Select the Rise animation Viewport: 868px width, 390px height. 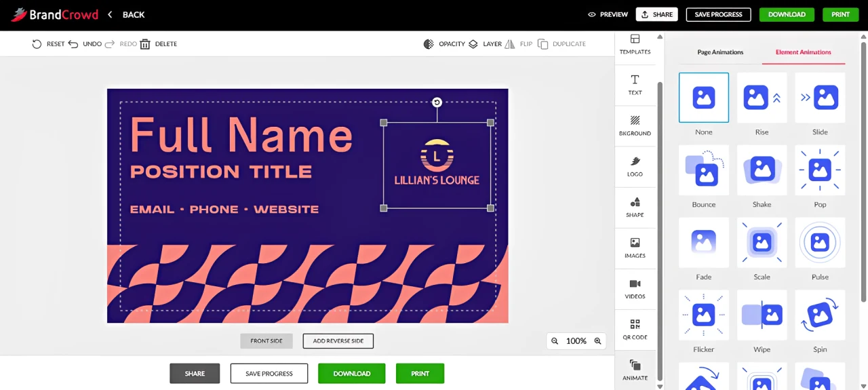pos(762,98)
